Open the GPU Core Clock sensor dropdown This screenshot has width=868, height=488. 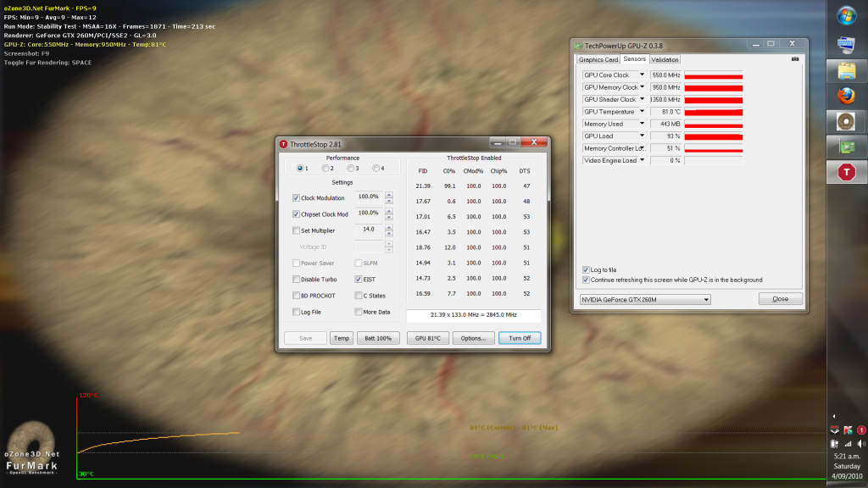click(643, 75)
